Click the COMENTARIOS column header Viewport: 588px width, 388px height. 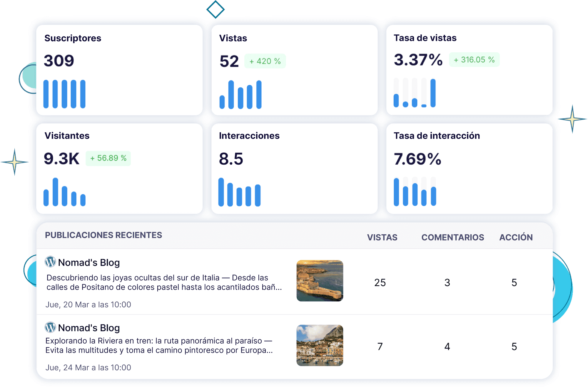pyautogui.click(x=452, y=237)
